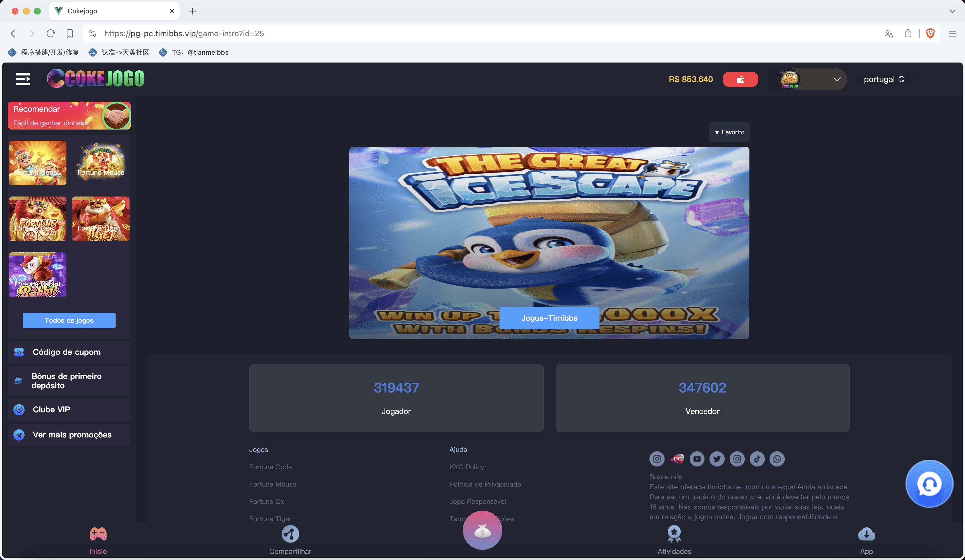Toggle bookmark for this page
The height and width of the screenshot is (560, 965).
click(x=70, y=33)
